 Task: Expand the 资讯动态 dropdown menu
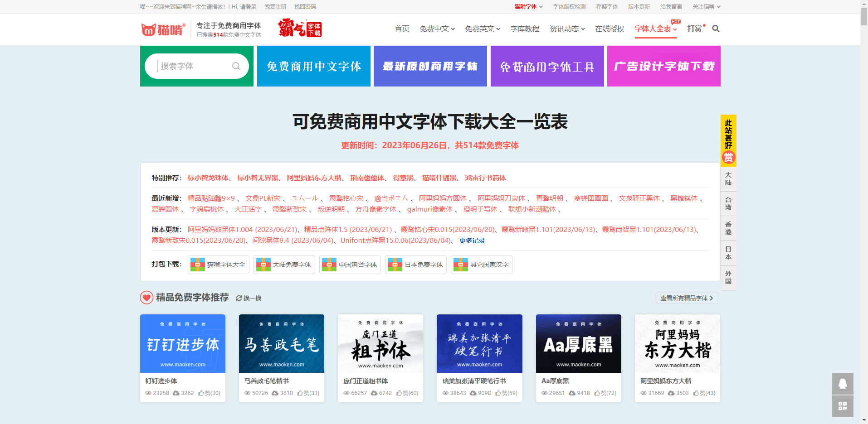click(x=567, y=29)
